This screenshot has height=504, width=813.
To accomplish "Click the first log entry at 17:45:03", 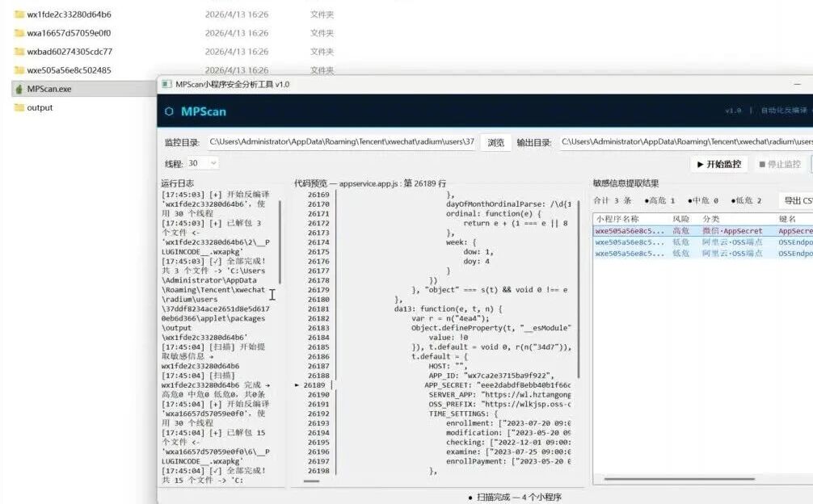I will [x=215, y=204].
